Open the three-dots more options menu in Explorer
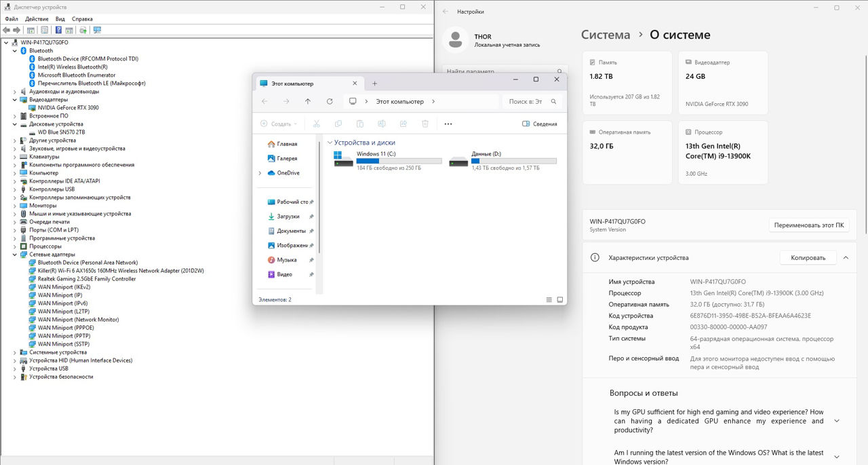The image size is (868, 465). pos(448,124)
